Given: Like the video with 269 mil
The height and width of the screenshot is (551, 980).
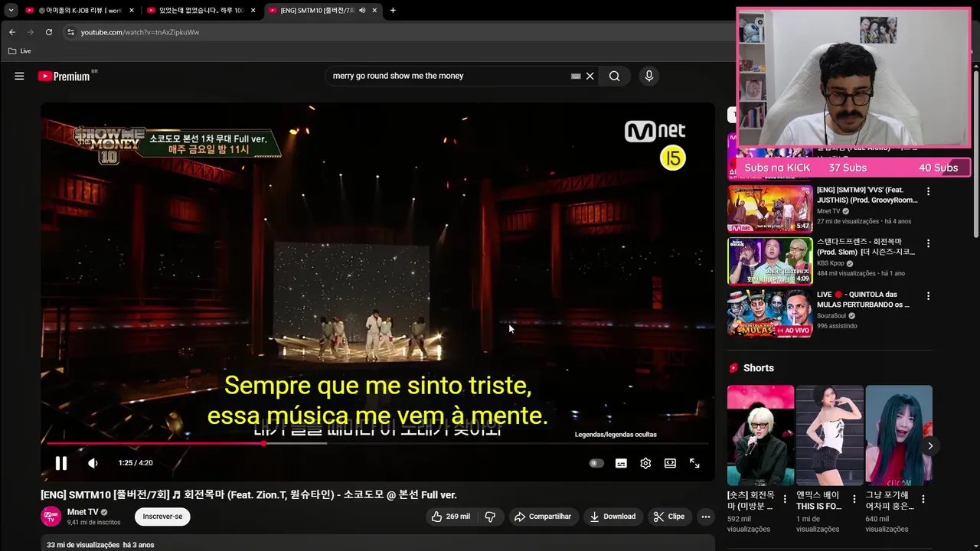Looking at the screenshot, I should click(450, 517).
